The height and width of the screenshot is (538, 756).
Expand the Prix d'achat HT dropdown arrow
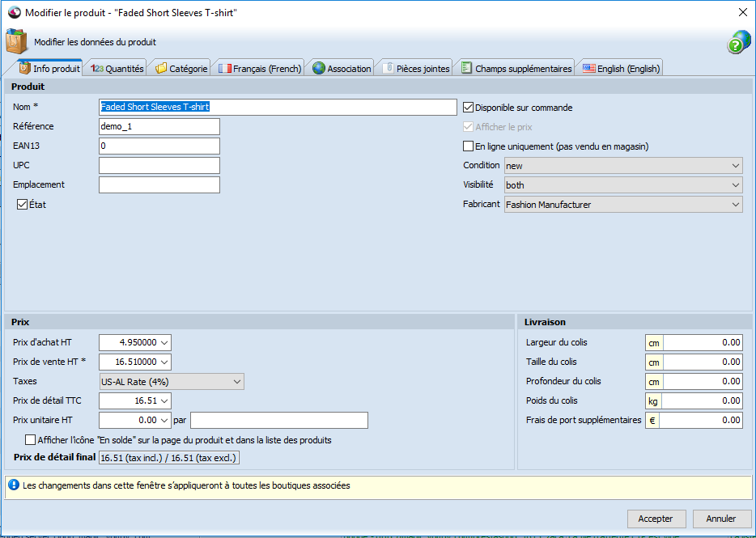click(x=164, y=342)
